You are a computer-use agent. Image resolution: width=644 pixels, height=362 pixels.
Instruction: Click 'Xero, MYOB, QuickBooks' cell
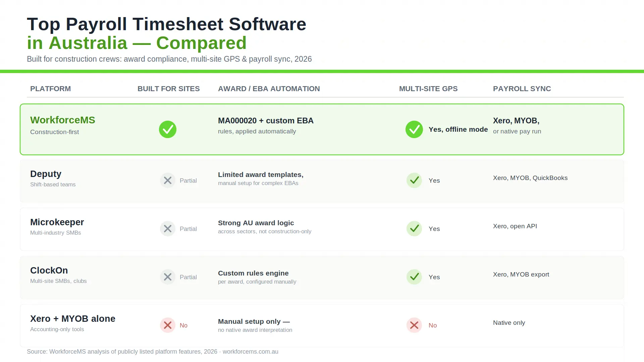pyautogui.click(x=530, y=178)
